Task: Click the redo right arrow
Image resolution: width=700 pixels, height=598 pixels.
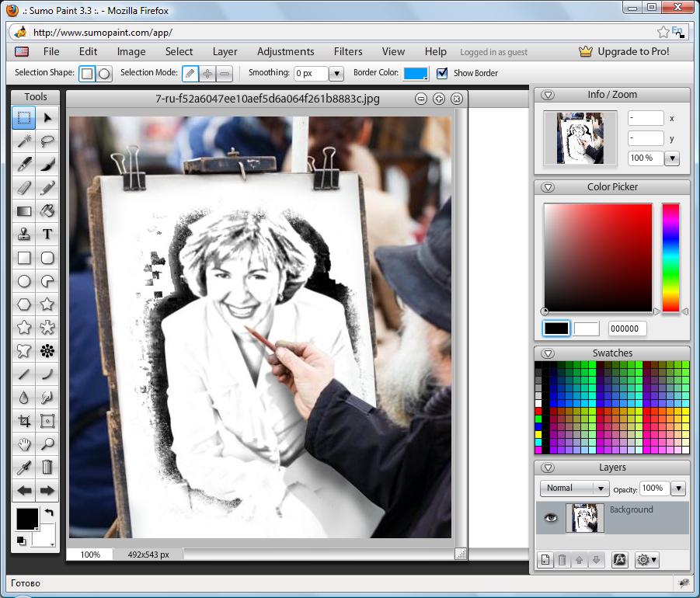Action: click(x=47, y=491)
